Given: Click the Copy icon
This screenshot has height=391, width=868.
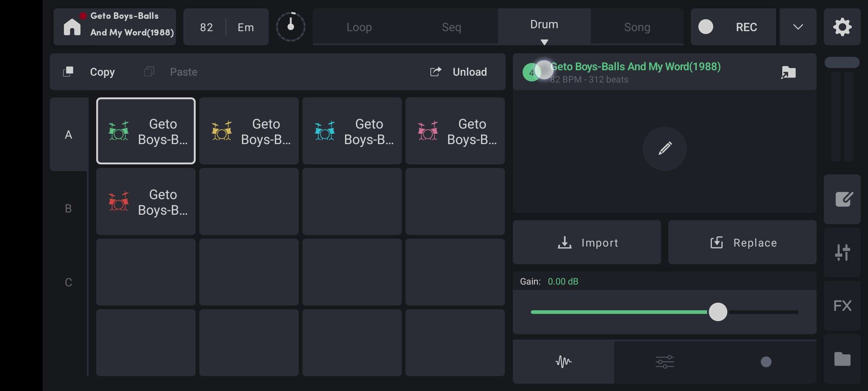Looking at the screenshot, I should pos(68,72).
